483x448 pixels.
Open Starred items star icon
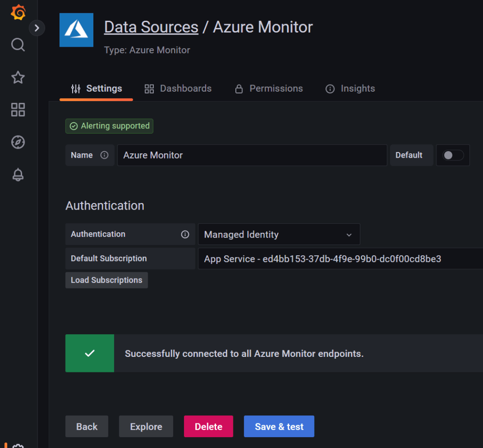pyautogui.click(x=18, y=77)
